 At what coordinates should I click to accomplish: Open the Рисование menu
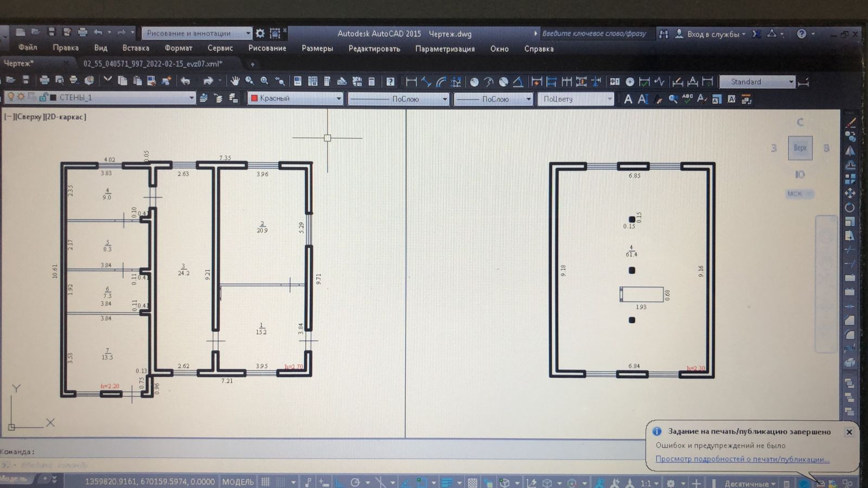click(x=267, y=48)
